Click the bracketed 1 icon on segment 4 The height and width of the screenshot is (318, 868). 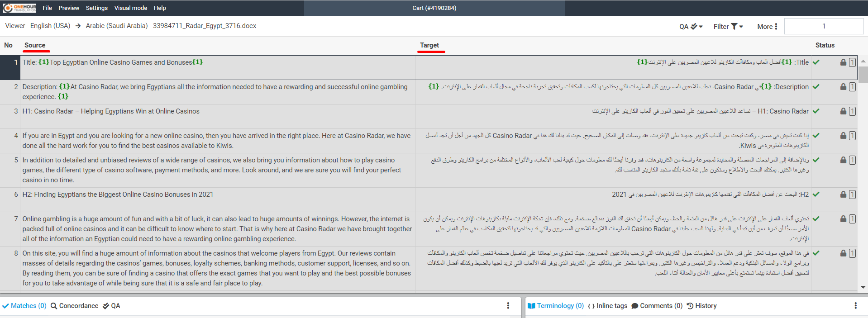click(852, 136)
